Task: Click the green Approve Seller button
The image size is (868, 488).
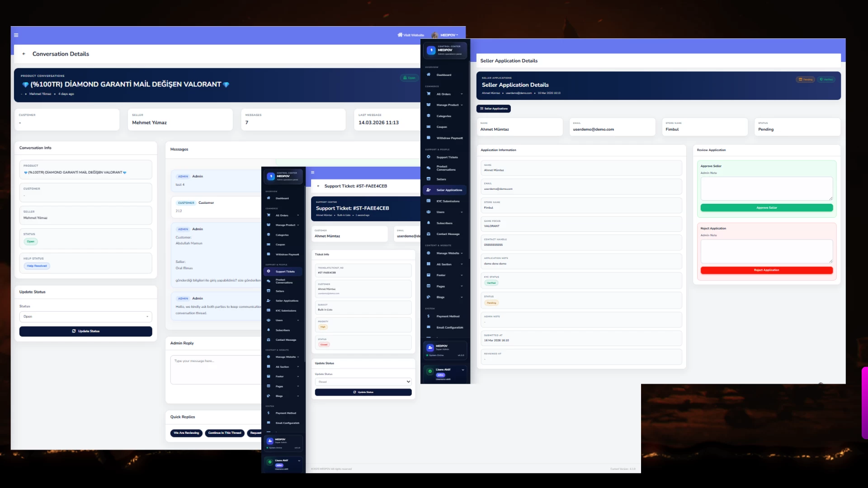Action: click(766, 208)
